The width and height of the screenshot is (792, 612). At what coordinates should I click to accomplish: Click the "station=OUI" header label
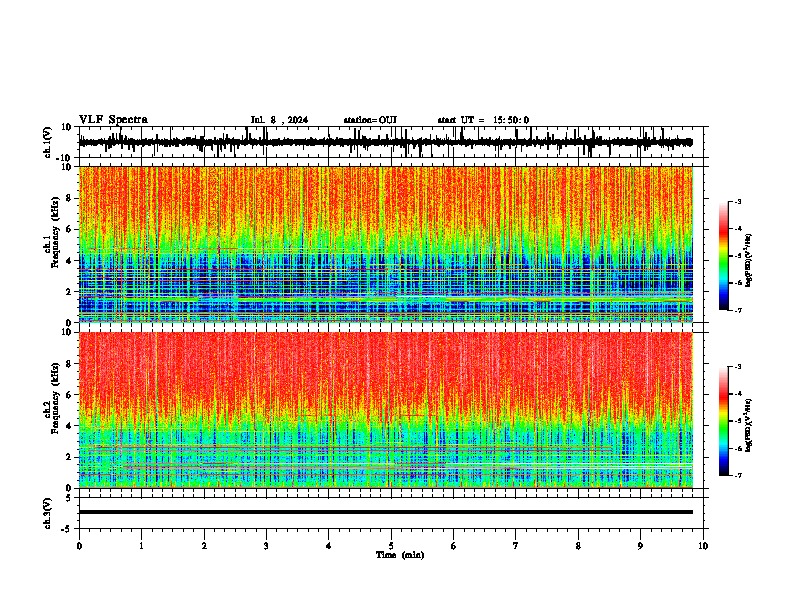(x=370, y=120)
